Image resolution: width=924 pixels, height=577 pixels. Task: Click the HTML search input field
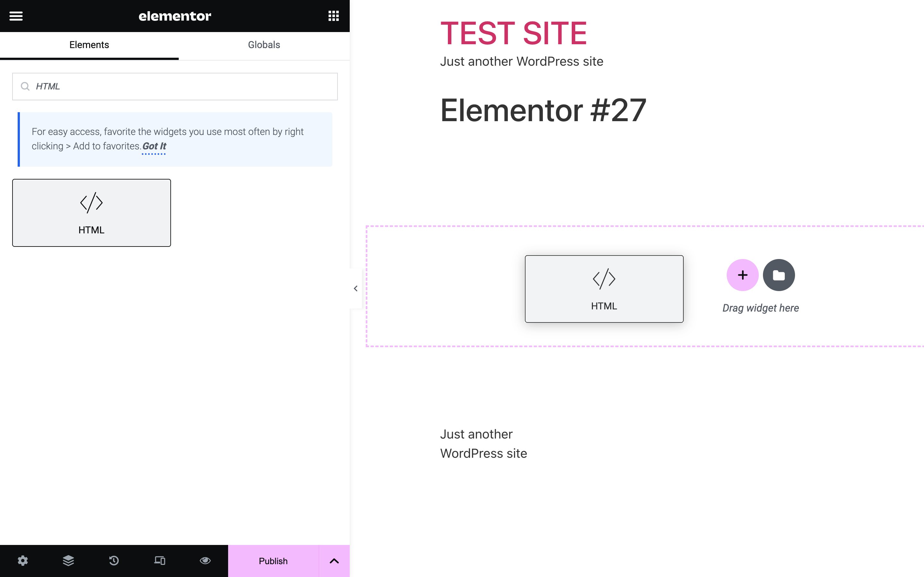tap(175, 86)
